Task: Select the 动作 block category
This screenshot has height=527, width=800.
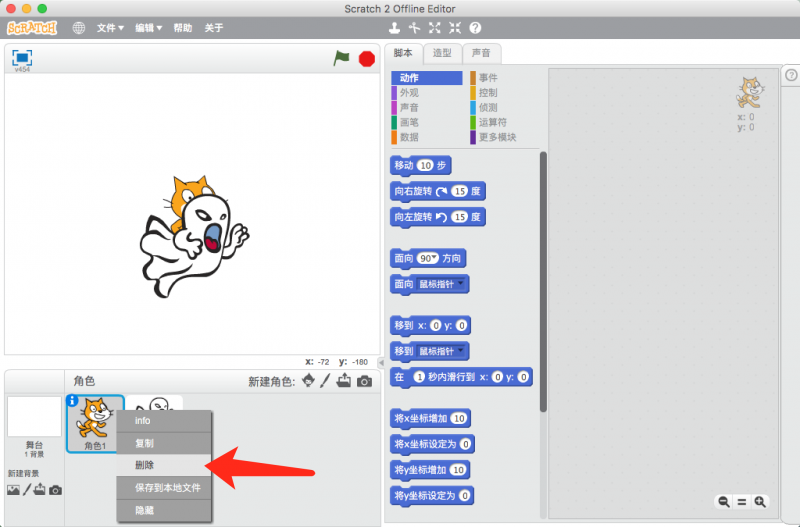Action: (x=427, y=78)
